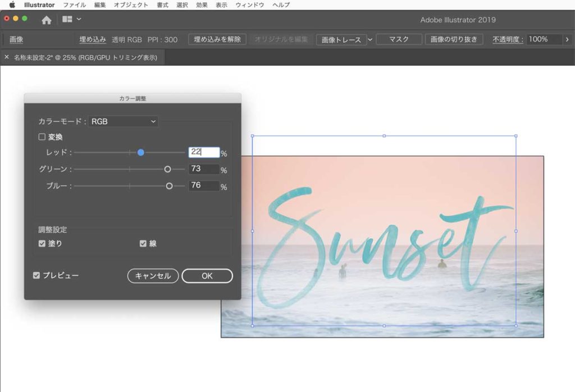
Task: Open the workspace switcher dropdown arrow
Action: pyautogui.click(x=79, y=20)
